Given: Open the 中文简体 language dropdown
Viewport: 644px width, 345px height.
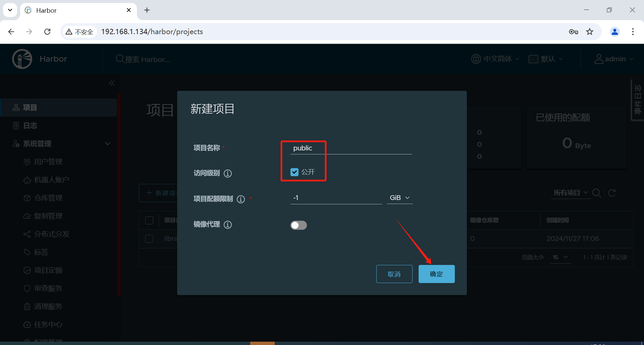Looking at the screenshot, I should [495, 59].
